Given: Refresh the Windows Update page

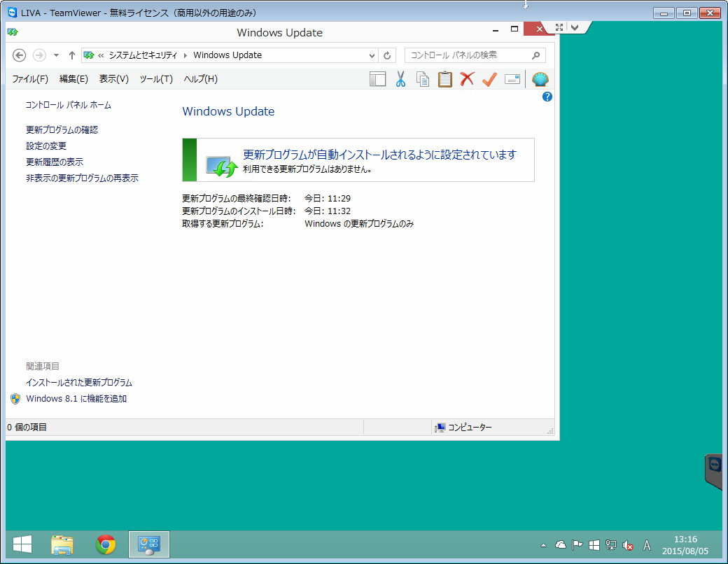Looking at the screenshot, I should click(x=387, y=56).
